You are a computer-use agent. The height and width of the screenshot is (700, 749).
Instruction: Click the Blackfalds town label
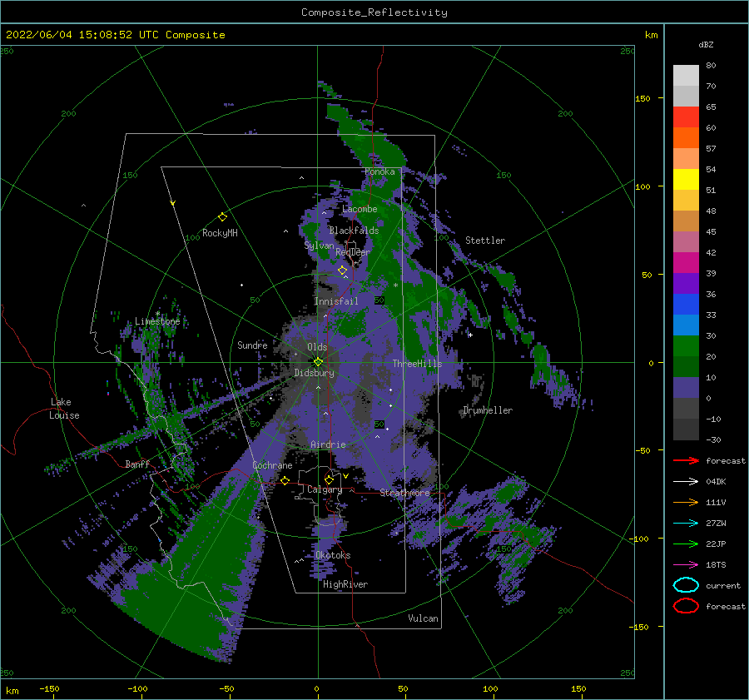354,231
